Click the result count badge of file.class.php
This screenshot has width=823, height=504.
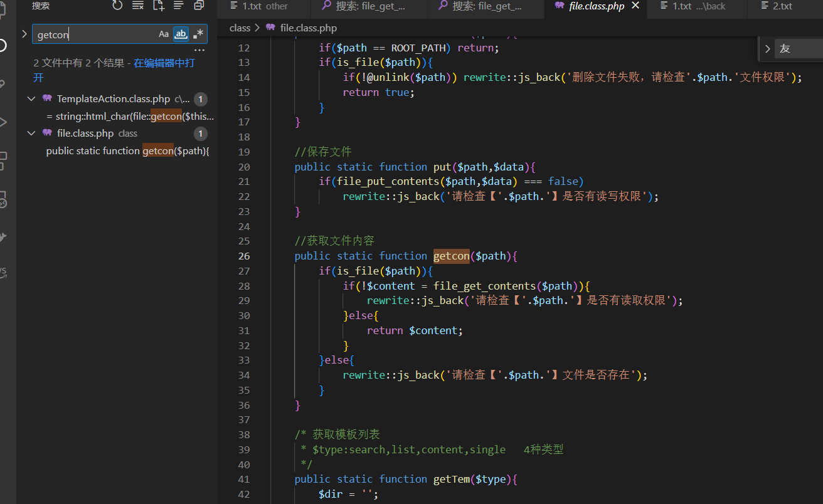point(200,133)
